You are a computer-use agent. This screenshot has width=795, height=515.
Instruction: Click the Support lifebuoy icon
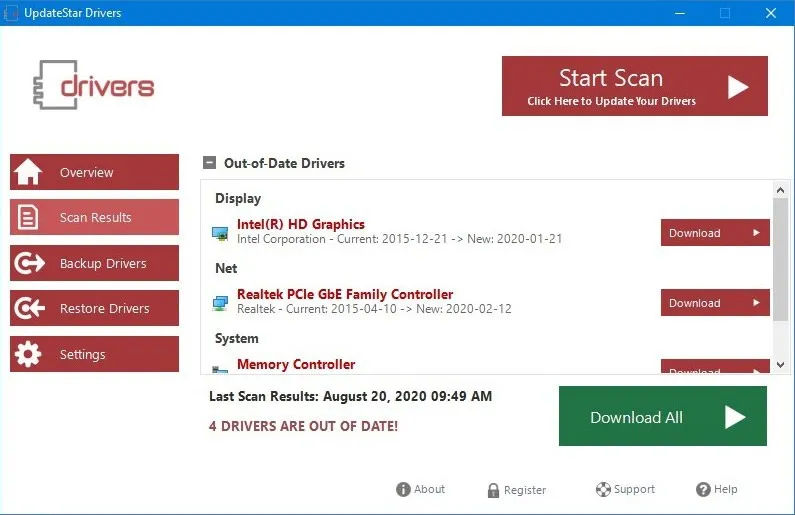pyautogui.click(x=603, y=489)
